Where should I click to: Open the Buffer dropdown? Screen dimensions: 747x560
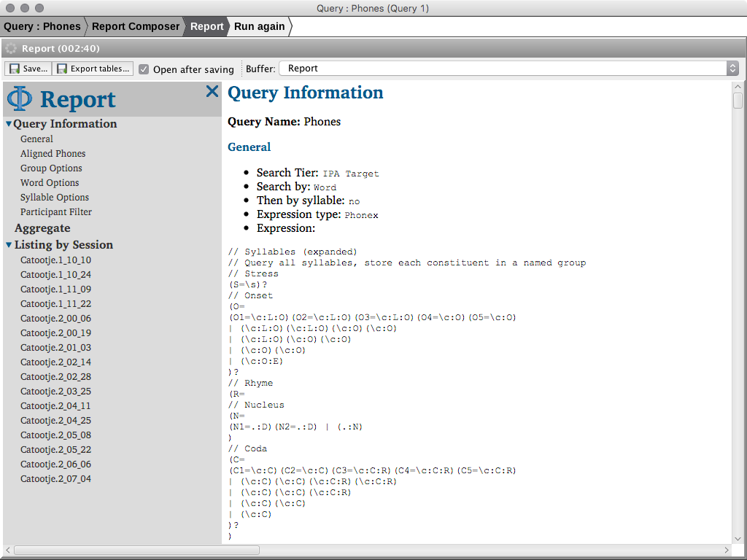[x=508, y=68]
